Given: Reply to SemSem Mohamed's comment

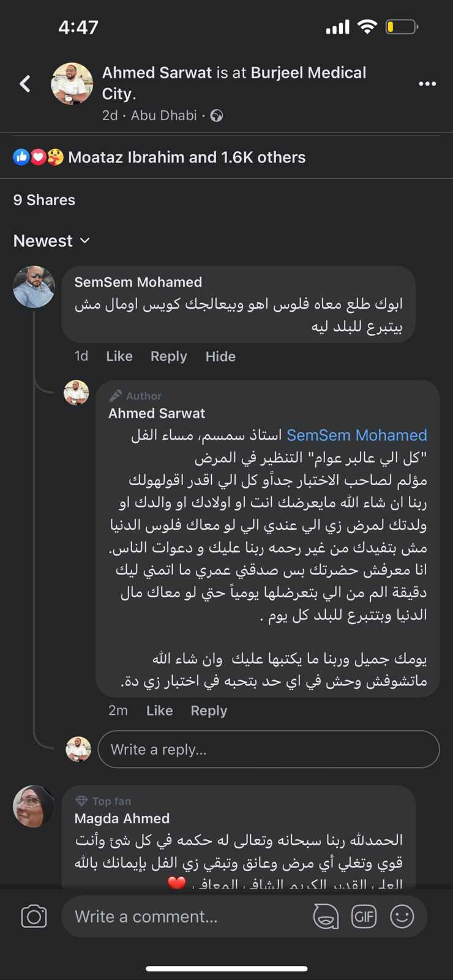Looking at the screenshot, I should pos(168,356).
